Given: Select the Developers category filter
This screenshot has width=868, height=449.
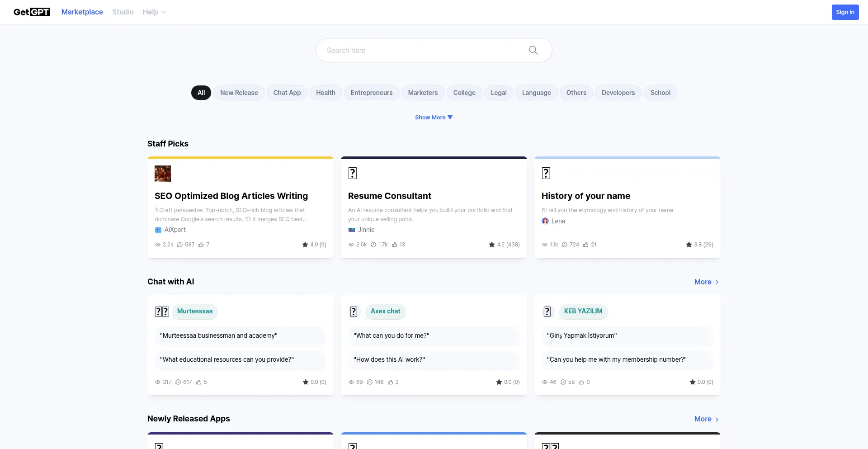Looking at the screenshot, I should pos(618,93).
